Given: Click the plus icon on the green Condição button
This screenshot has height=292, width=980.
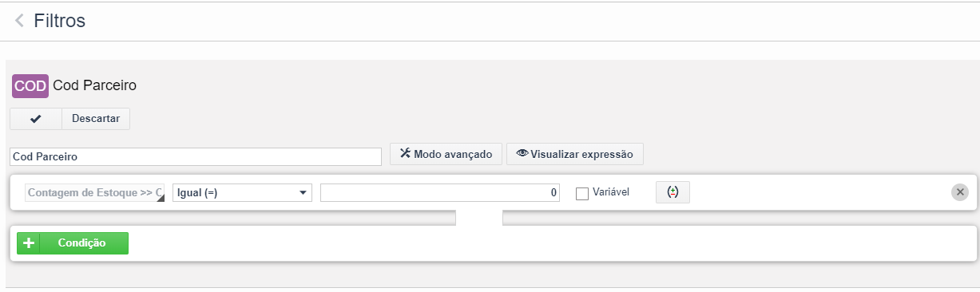Looking at the screenshot, I should 28,243.
